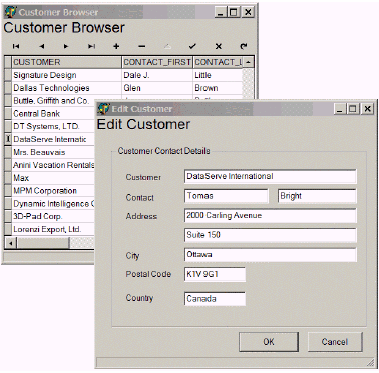
Task: Go to previous record in navigator toolbar
Action: click(x=41, y=46)
